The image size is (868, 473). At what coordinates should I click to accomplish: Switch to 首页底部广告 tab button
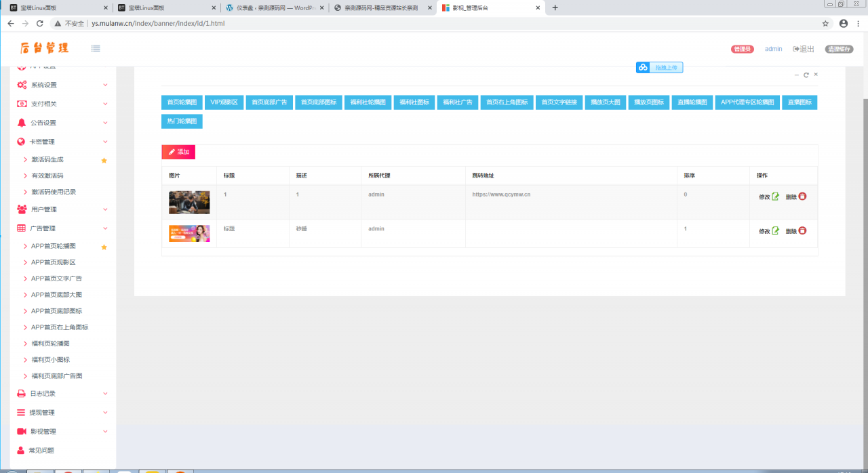(269, 102)
